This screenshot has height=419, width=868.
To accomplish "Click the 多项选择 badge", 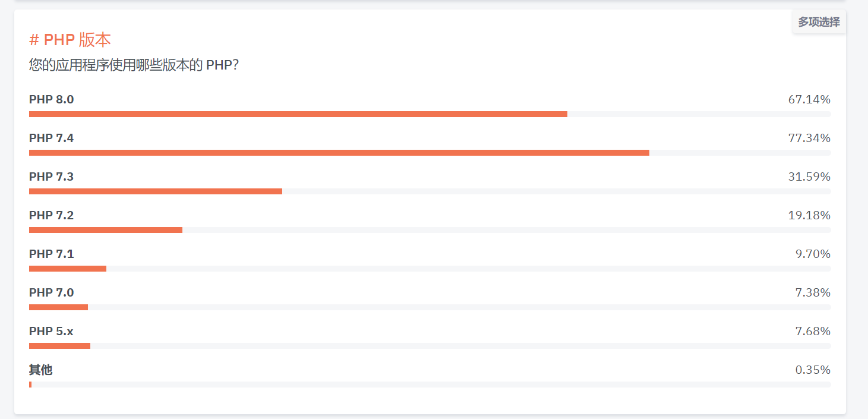I will point(819,22).
